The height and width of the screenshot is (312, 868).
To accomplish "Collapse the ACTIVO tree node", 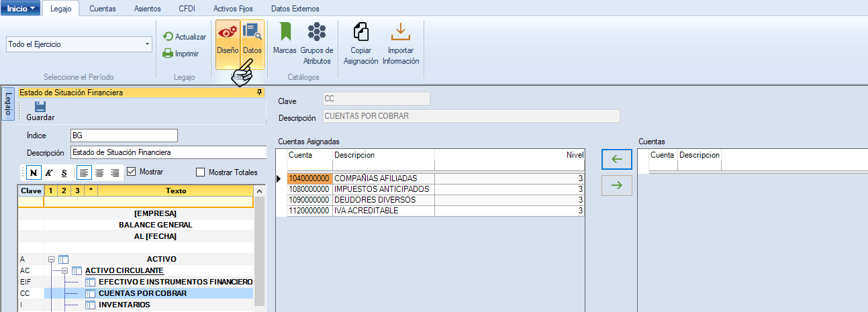I will point(51,259).
